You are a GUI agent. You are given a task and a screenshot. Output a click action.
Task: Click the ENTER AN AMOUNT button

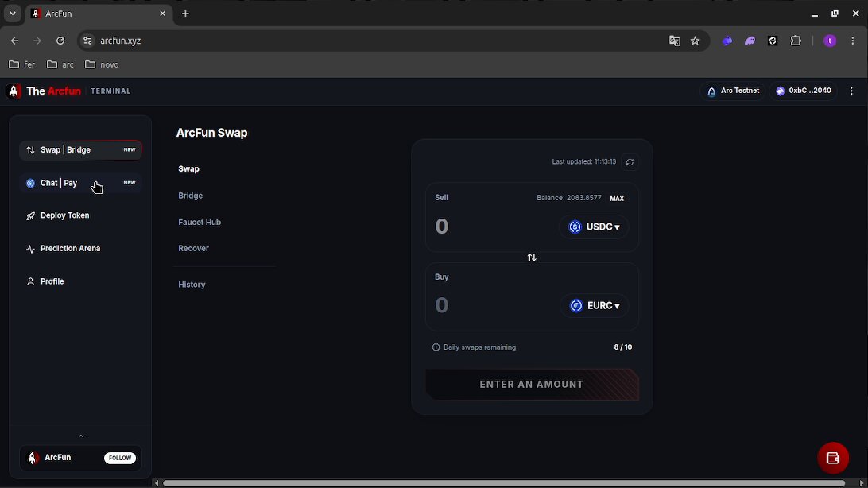click(x=532, y=385)
